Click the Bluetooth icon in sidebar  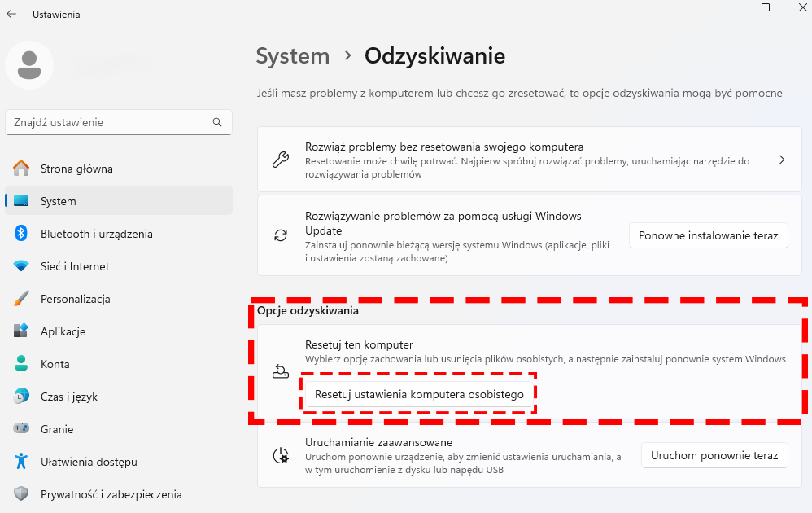pos(20,233)
